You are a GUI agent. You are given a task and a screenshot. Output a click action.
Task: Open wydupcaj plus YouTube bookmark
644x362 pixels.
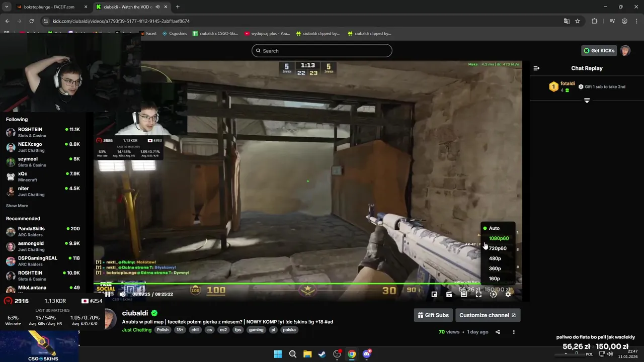(x=267, y=34)
